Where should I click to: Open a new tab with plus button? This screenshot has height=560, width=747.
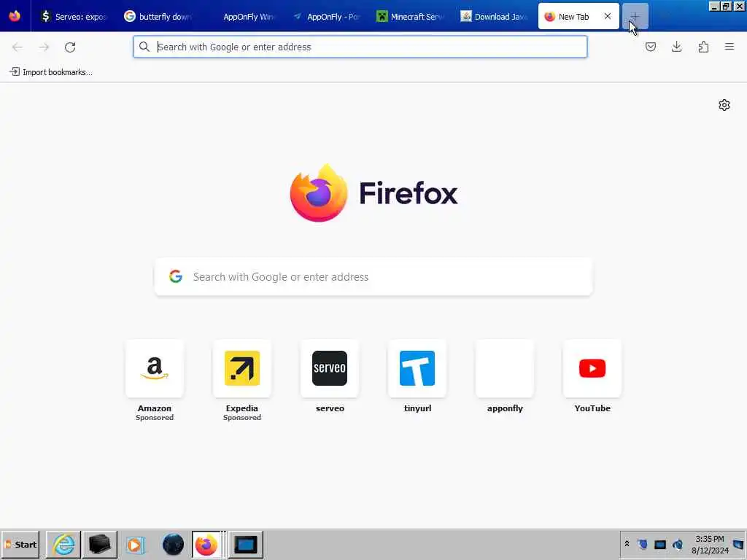pos(635,16)
